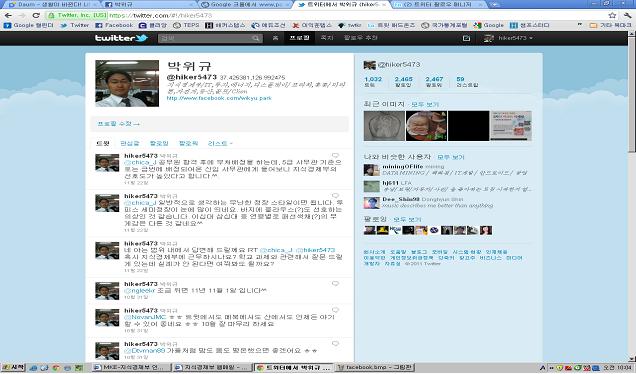Screen dimensions: 636x374
Task: Open the MKE taskbar window
Action: (131, 368)
